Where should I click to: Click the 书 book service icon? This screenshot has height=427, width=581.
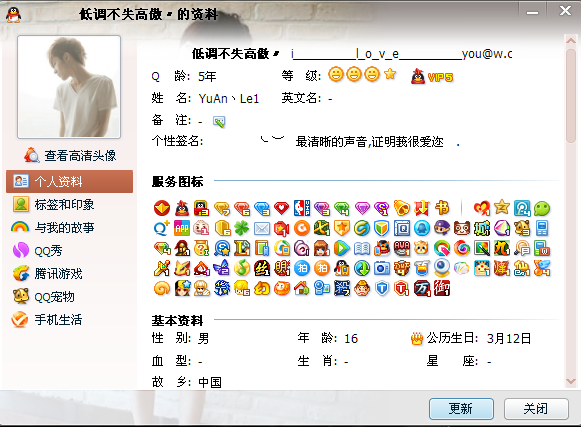pyautogui.click(x=442, y=208)
